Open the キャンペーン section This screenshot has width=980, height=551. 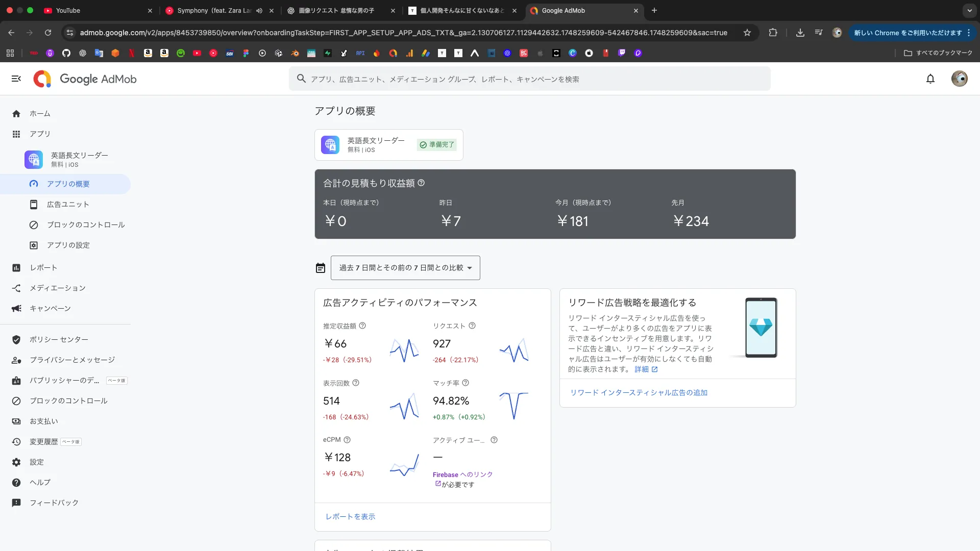pyautogui.click(x=51, y=308)
